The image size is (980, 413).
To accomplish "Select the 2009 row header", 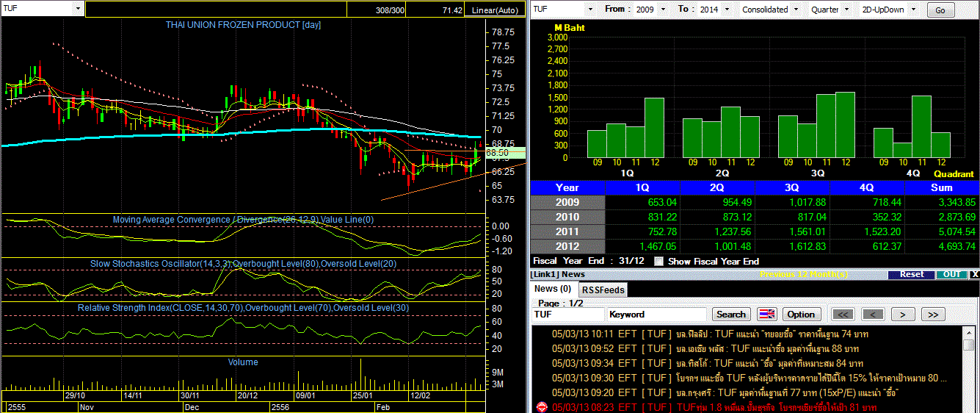I will click(567, 202).
